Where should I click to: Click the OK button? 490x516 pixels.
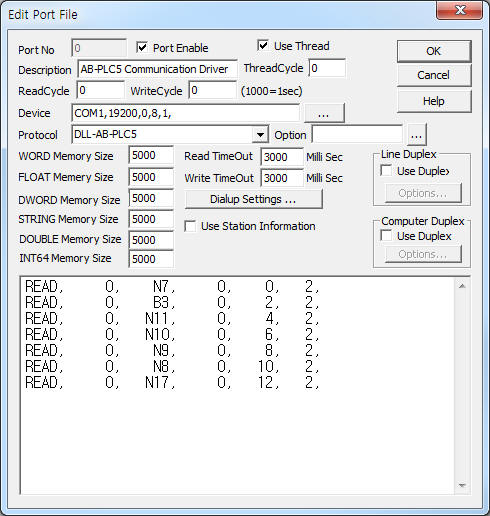434,51
